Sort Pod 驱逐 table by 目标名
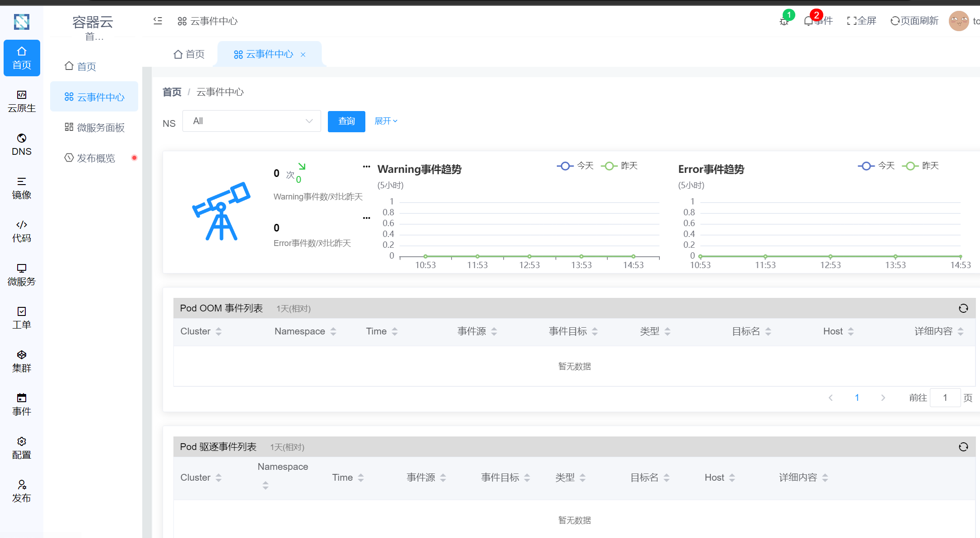Screen dimensions: 980x538 667,478
